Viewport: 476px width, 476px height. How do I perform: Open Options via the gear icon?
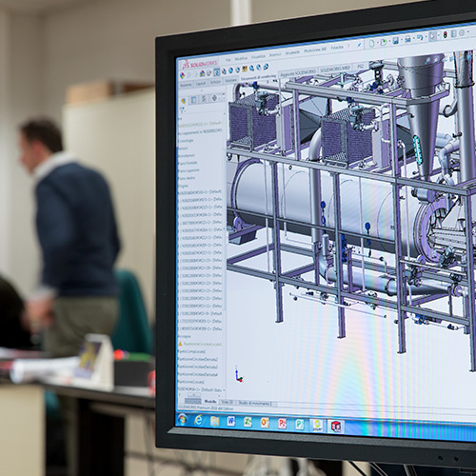point(462,32)
